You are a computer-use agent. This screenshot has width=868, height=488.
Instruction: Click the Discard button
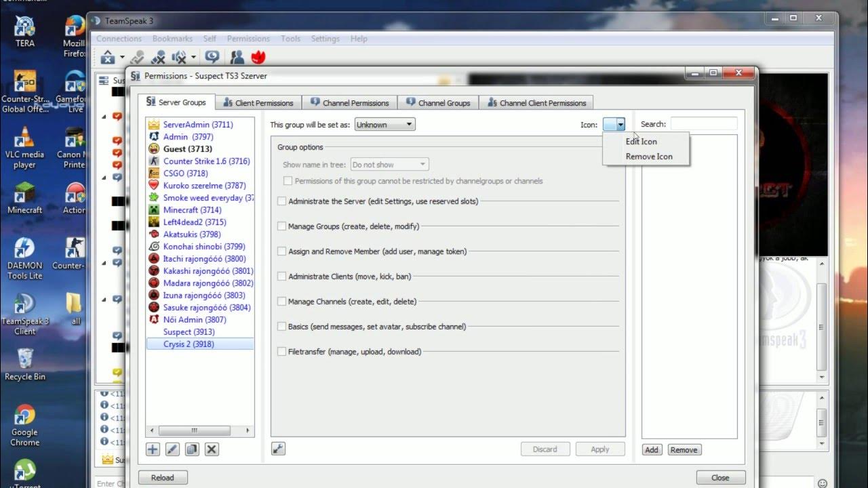click(x=545, y=449)
